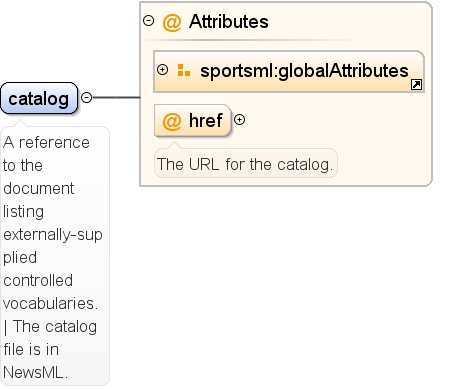Collapse the catalog element children

click(87, 98)
